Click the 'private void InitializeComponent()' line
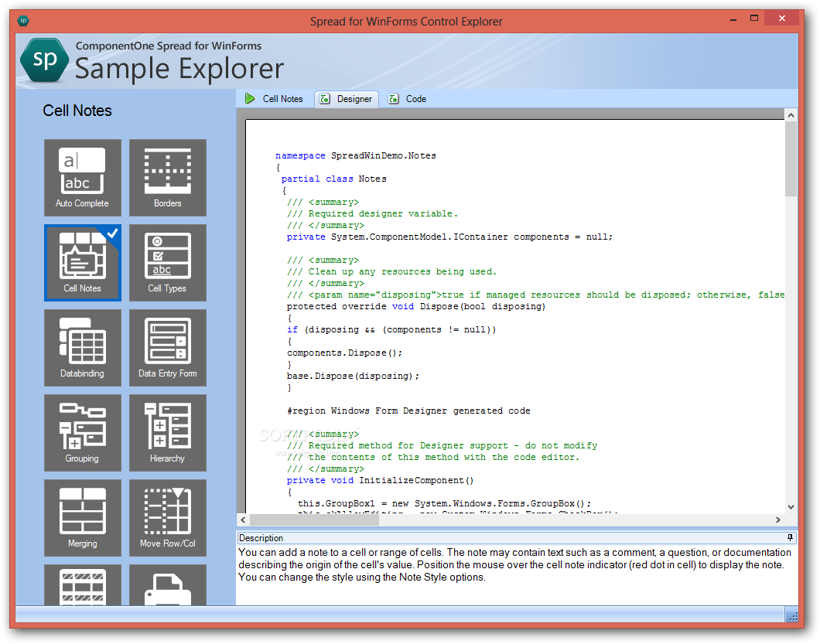 point(380,480)
